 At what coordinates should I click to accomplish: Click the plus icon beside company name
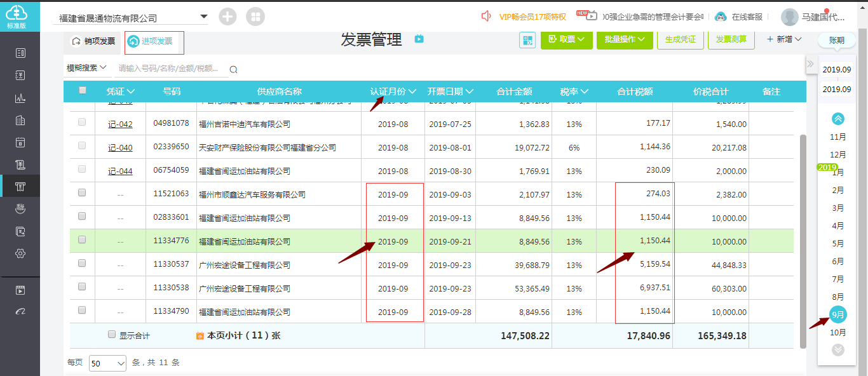pyautogui.click(x=227, y=17)
